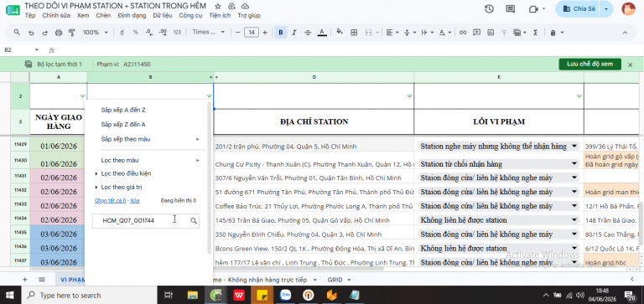
Task: Decrease font size with minus
Action: coord(237,33)
